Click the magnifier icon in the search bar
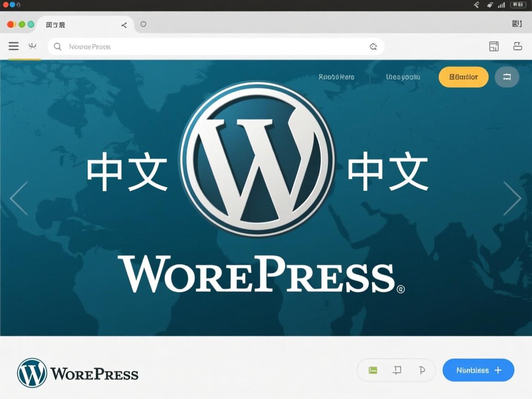Image resolution: width=532 pixels, height=399 pixels. (x=57, y=46)
